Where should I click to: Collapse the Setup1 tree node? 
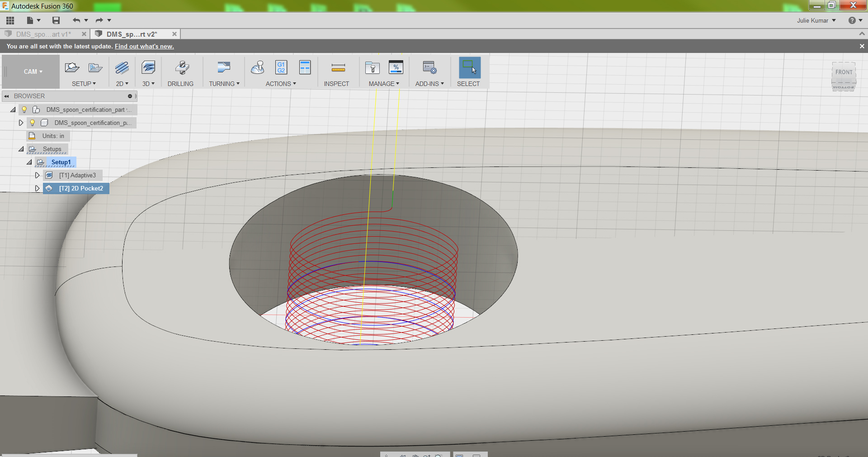coord(29,162)
